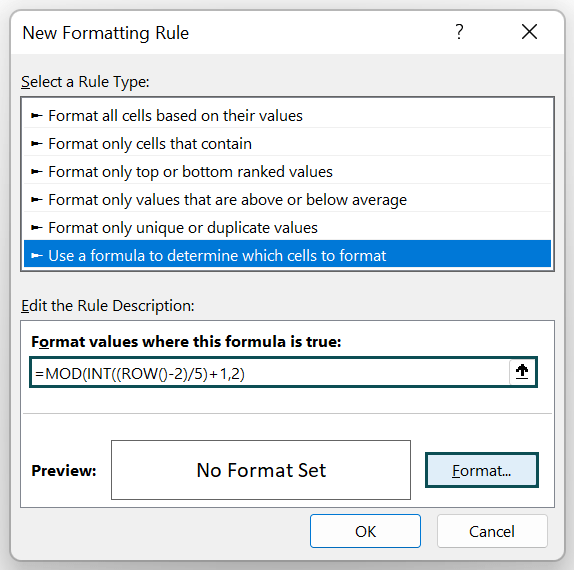
Task: Click the 'New Formatting Rule' dialog title
Action: (x=105, y=33)
